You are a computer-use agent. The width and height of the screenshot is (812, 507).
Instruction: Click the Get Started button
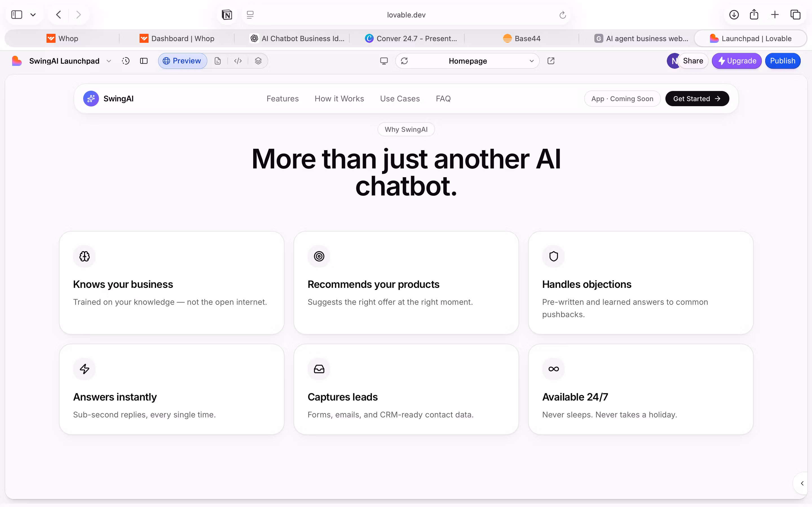(x=697, y=99)
